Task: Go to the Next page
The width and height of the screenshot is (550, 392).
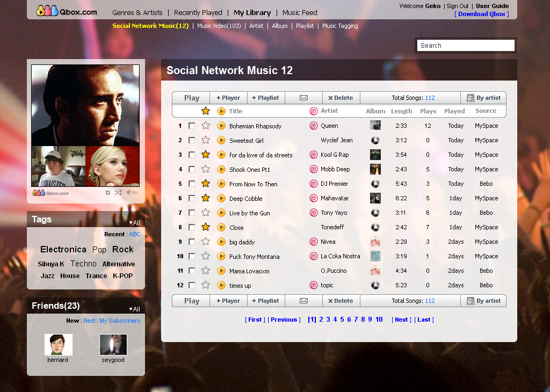Action: pos(401,320)
